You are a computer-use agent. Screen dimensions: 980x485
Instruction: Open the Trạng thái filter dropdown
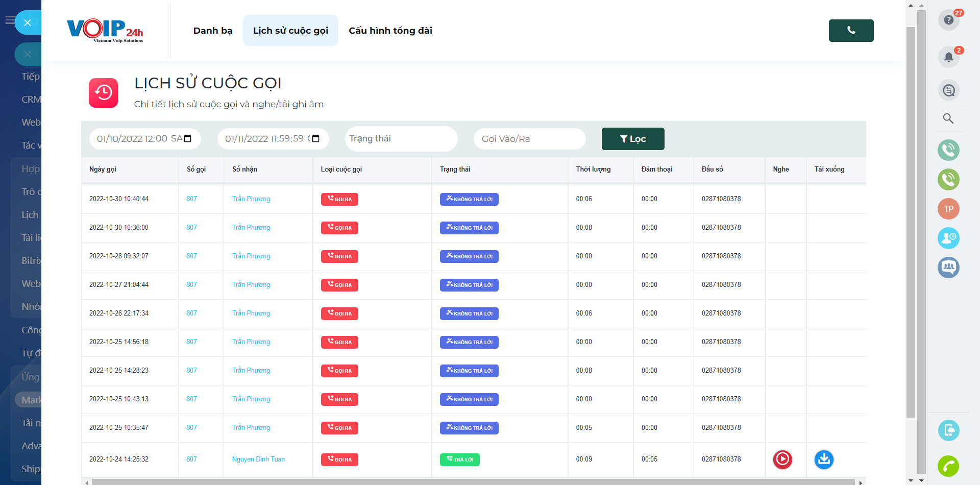[x=401, y=139]
